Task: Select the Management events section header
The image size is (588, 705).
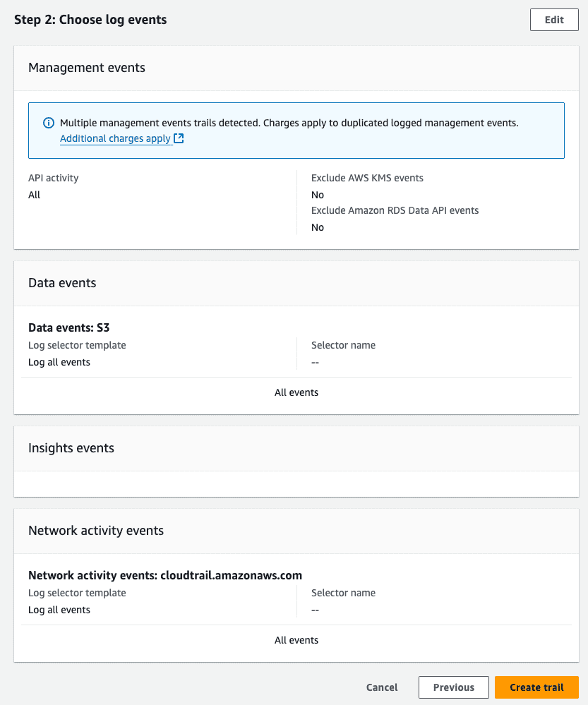Action: 86,68
